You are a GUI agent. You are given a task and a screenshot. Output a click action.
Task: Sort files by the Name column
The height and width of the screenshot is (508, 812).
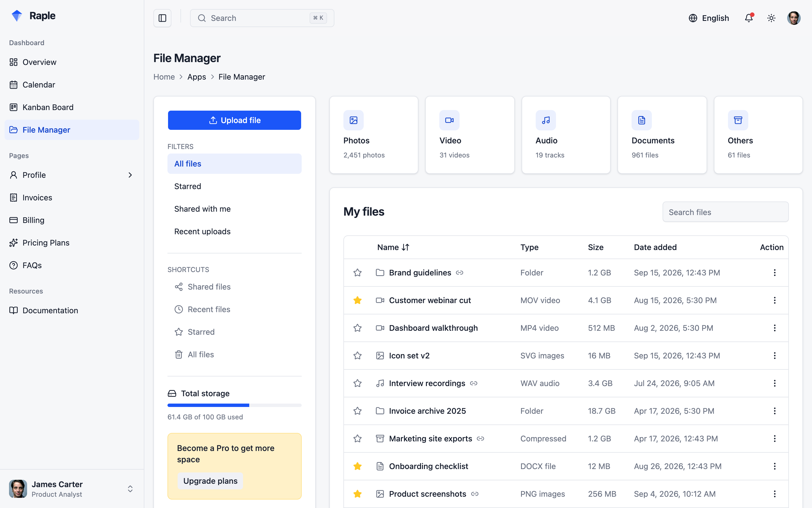click(393, 248)
